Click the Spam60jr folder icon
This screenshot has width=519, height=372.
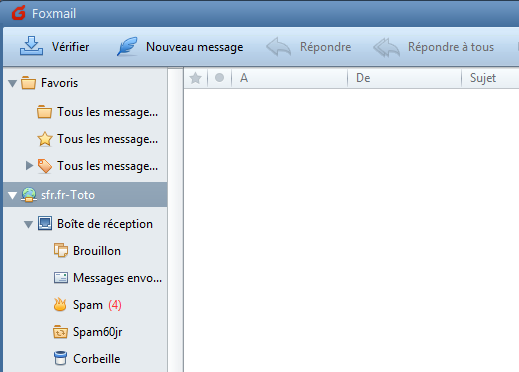60,332
